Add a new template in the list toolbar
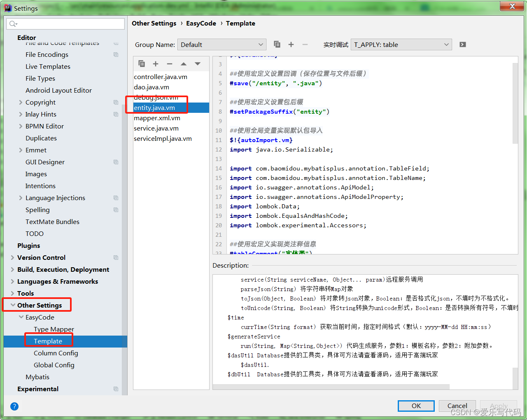This screenshot has height=420, width=527. click(156, 64)
